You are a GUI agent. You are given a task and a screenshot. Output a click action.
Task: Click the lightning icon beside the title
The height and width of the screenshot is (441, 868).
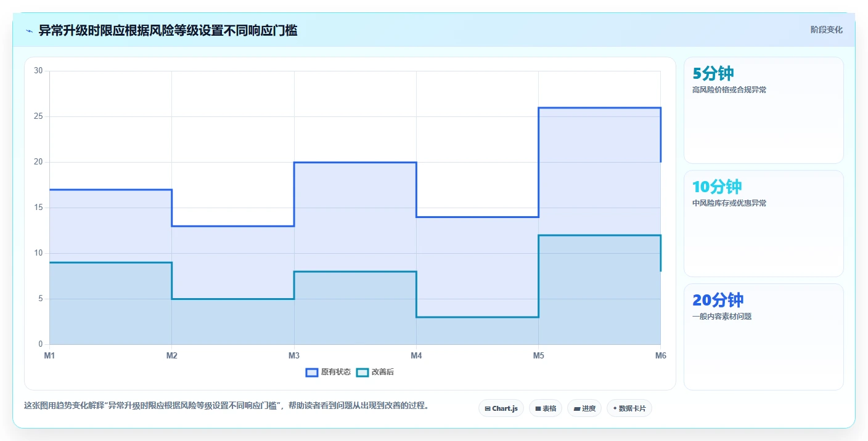(29, 31)
